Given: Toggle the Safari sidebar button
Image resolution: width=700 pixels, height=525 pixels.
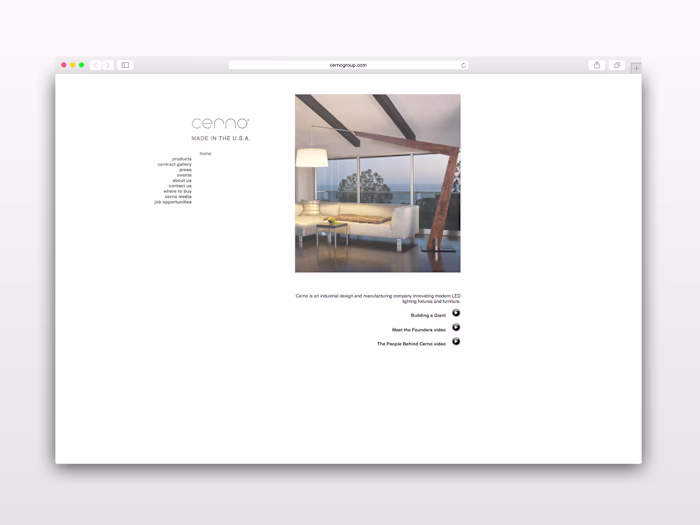Looking at the screenshot, I should pos(125,65).
